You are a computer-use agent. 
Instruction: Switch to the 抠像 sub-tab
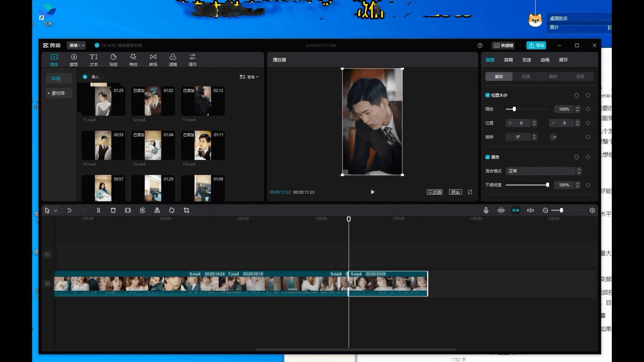[x=526, y=77]
